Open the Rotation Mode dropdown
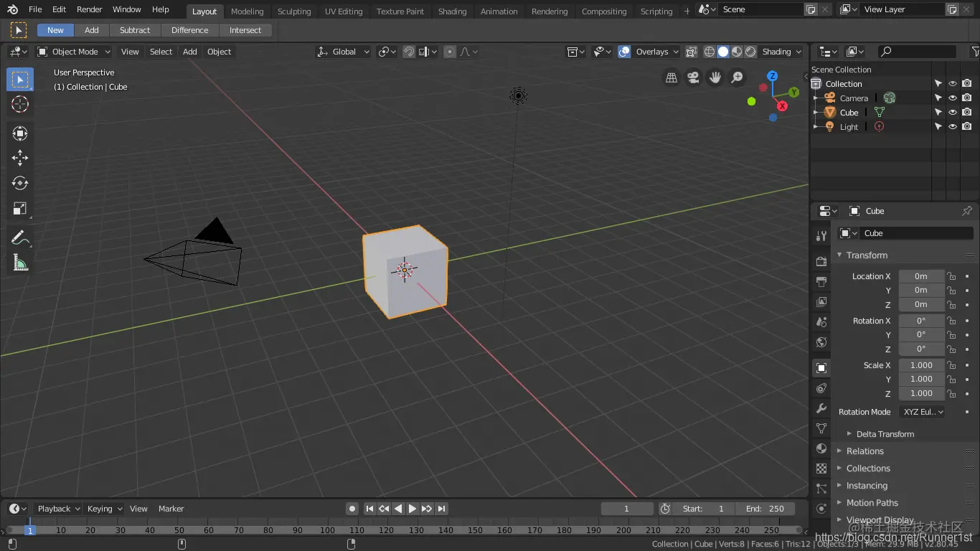This screenshot has width=980, height=551. click(x=922, y=412)
